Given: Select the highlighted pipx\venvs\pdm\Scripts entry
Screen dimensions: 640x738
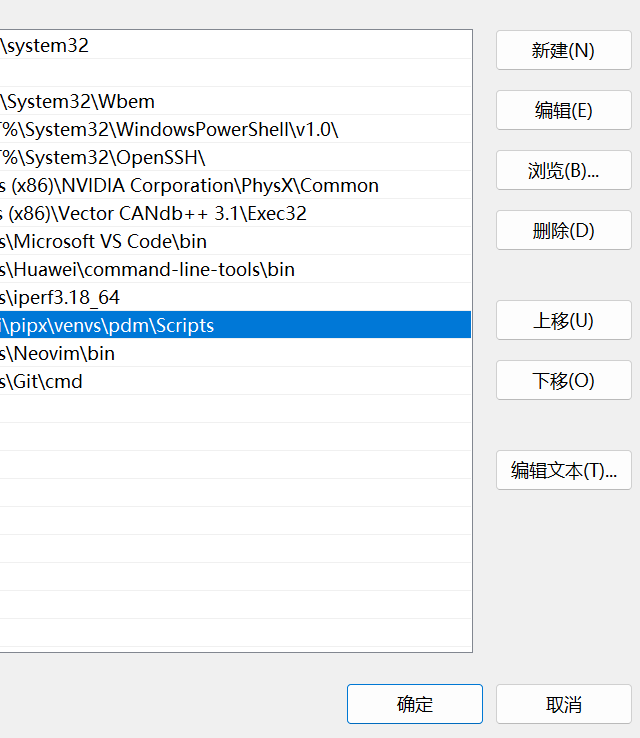Looking at the screenshot, I should tap(235, 325).
